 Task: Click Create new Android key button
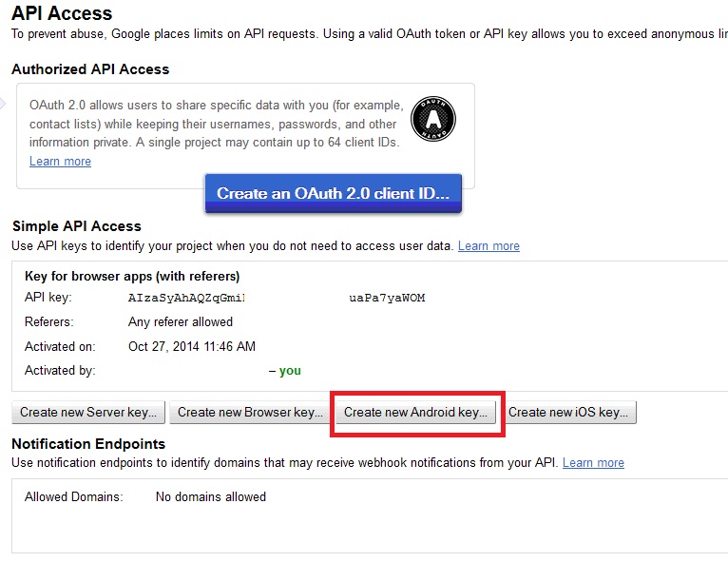click(x=415, y=413)
